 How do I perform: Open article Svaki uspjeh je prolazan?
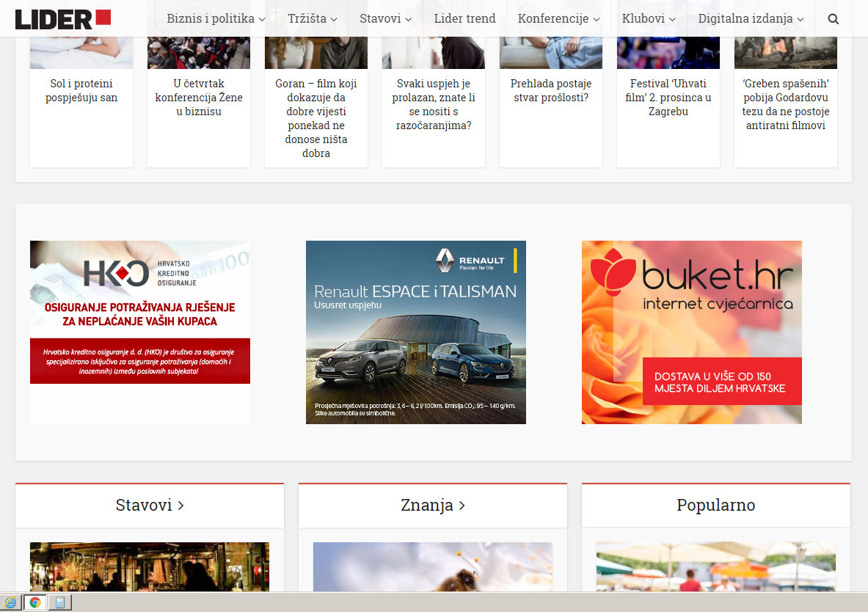click(434, 104)
